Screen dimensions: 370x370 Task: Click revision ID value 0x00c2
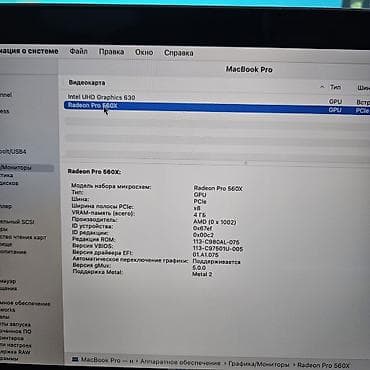(x=203, y=235)
